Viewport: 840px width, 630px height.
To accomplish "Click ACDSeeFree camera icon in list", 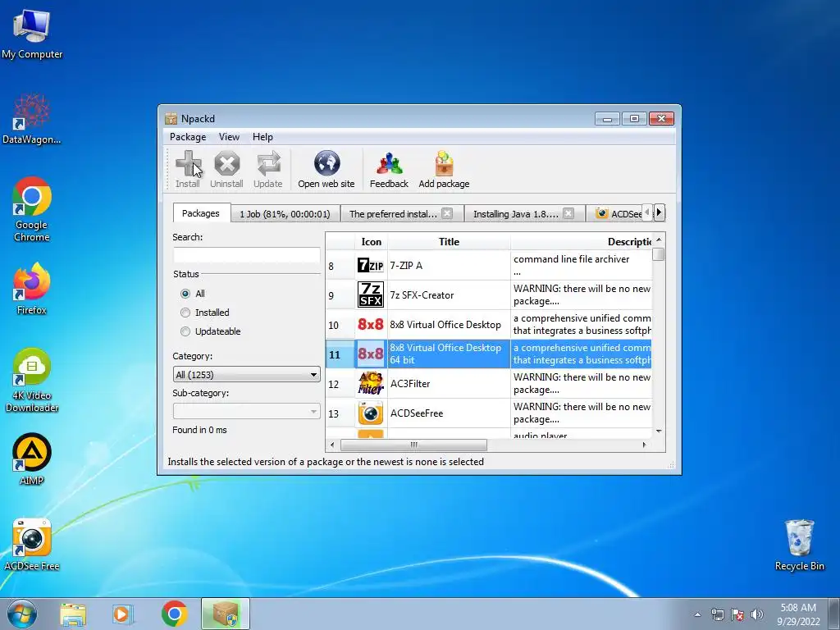I will coord(370,413).
